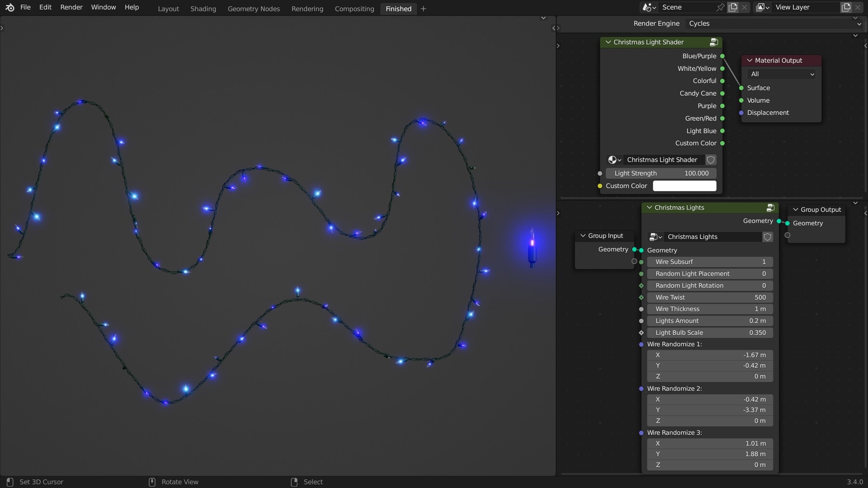This screenshot has width=868, height=488.
Task: Click the fake user shield on Christmas Light Shader
Action: click(711, 159)
